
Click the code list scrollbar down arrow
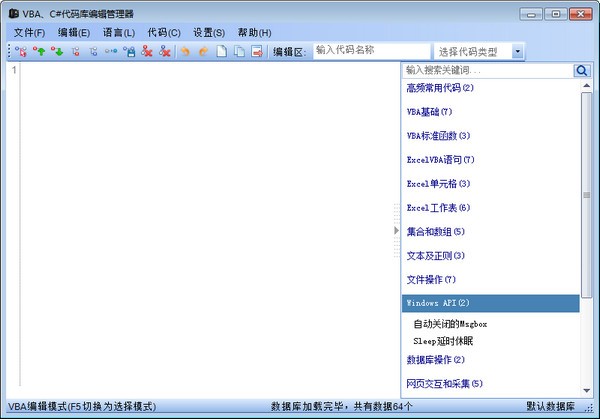(586, 391)
